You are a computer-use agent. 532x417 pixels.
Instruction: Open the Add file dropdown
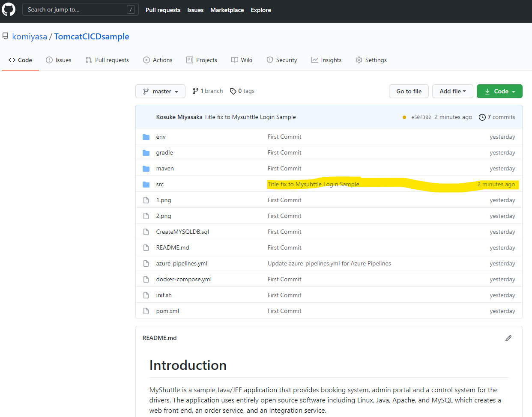[452, 91]
